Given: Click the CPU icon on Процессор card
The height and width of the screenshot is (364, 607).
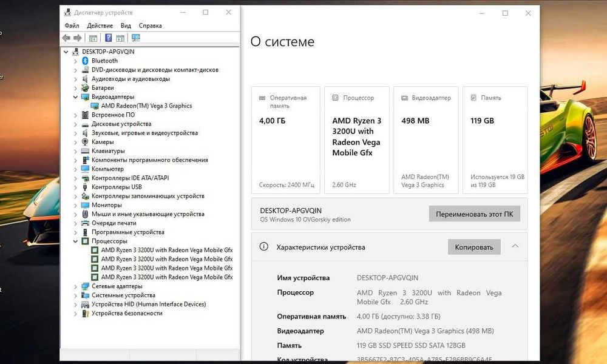Looking at the screenshot, I should (335, 98).
